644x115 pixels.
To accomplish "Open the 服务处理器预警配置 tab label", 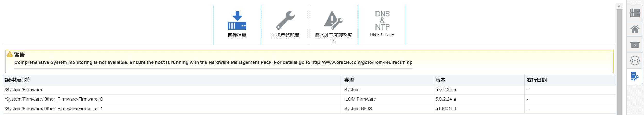I will (x=333, y=38).
